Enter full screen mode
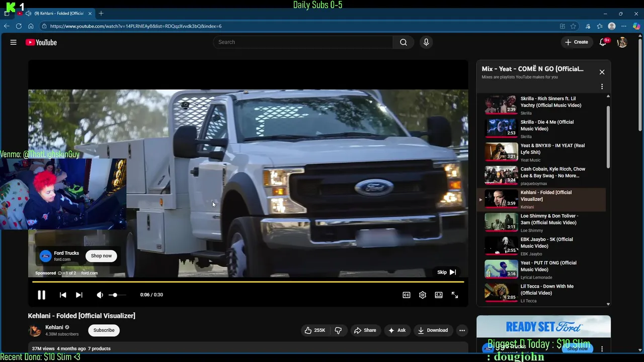This screenshot has height=362, width=644. [x=455, y=295]
